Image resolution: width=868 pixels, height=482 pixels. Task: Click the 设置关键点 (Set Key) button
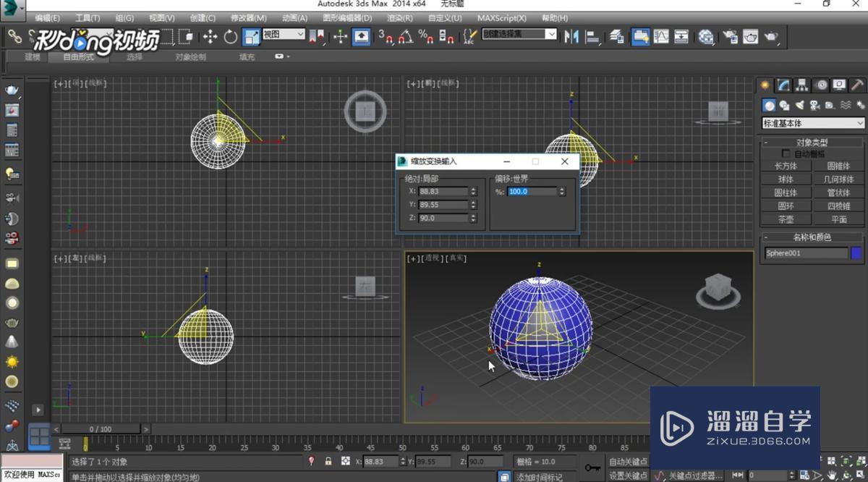pos(627,475)
